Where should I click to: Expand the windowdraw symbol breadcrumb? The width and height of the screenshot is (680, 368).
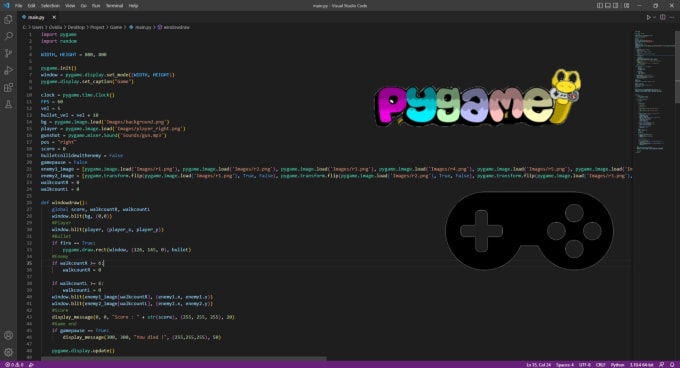coord(173,27)
